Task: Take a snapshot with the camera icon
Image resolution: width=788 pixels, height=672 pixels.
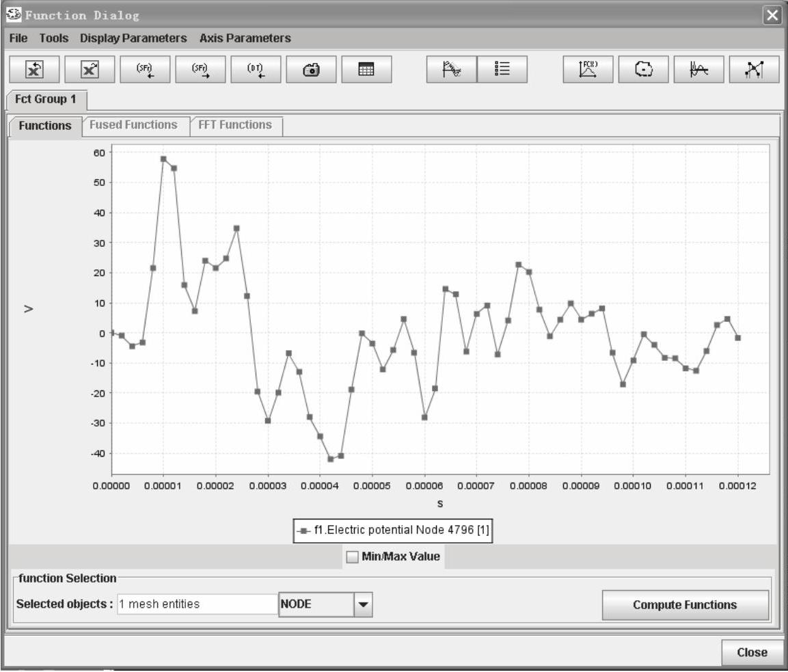Action: click(311, 69)
